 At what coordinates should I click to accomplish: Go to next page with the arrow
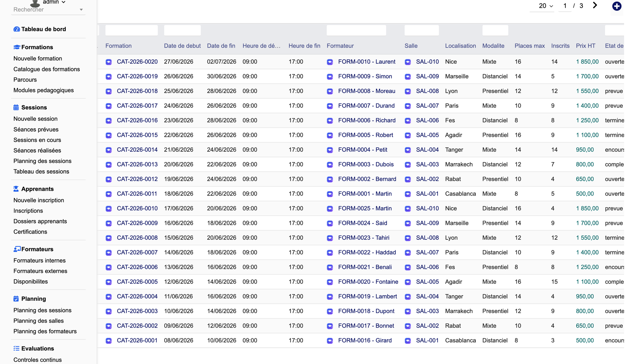pos(595,5)
